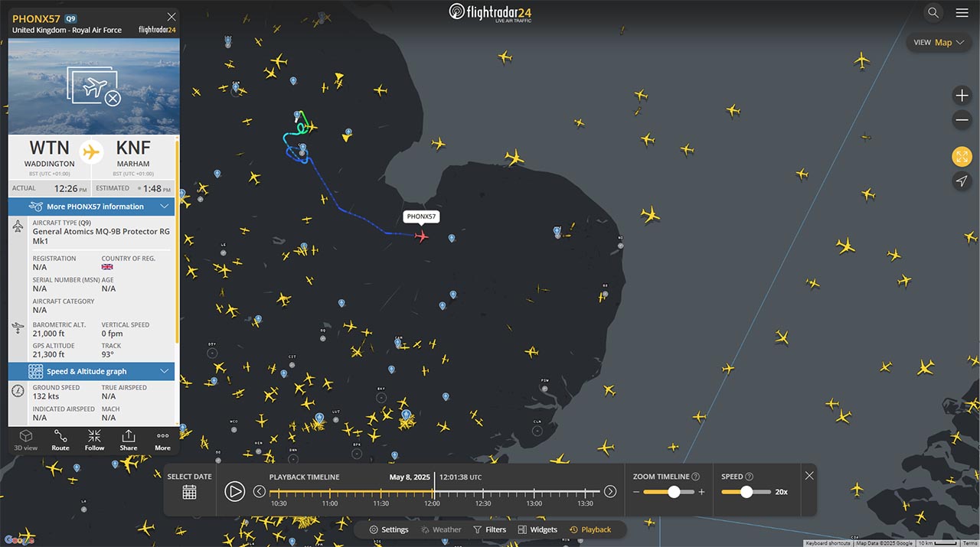Open Google Maps Terms link
The image size is (980, 547).
coord(970,543)
